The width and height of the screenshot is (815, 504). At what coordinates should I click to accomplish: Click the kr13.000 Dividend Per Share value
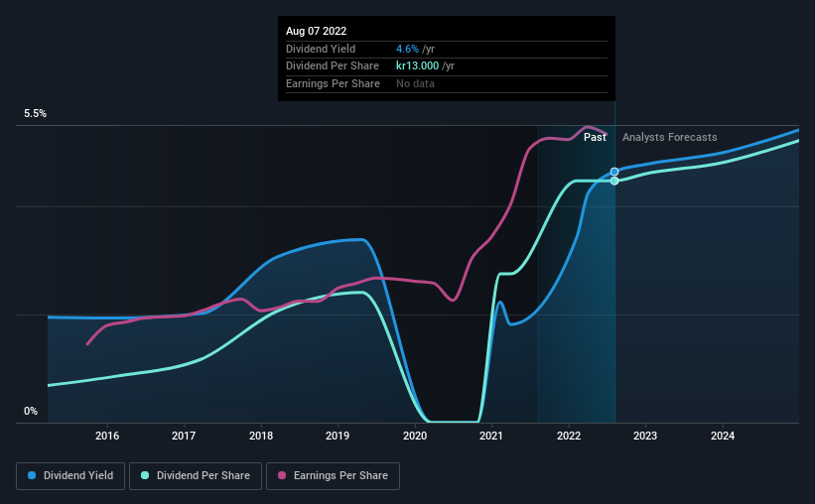pyautogui.click(x=417, y=66)
